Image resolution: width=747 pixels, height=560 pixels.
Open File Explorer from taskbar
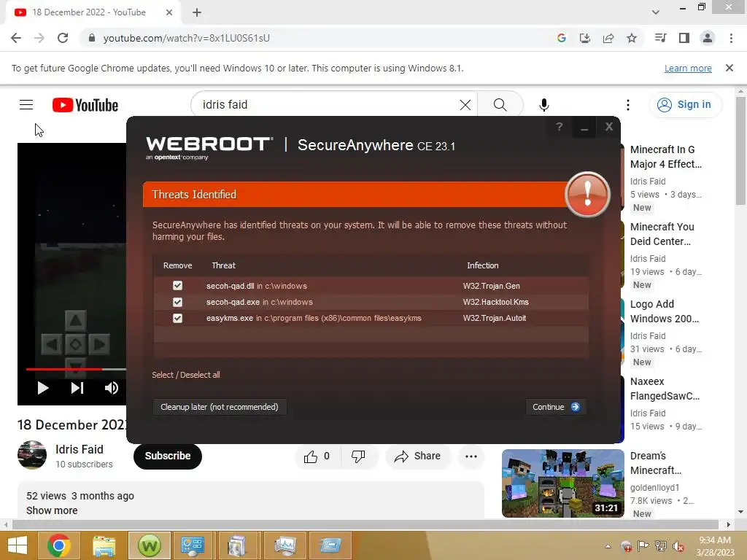(x=104, y=545)
